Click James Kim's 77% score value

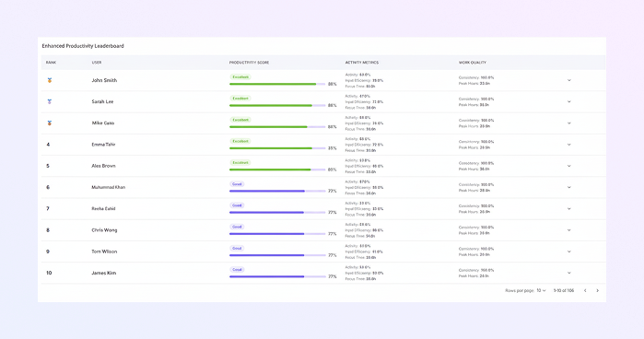pyautogui.click(x=333, y=276)
